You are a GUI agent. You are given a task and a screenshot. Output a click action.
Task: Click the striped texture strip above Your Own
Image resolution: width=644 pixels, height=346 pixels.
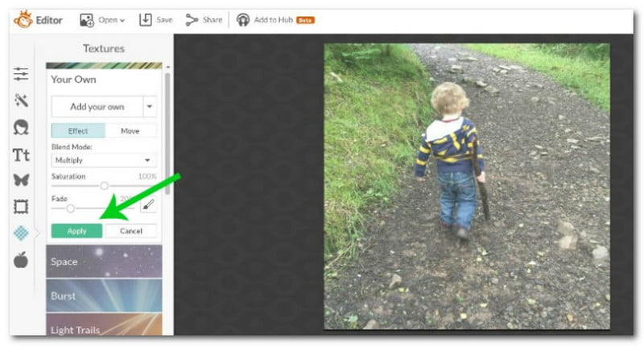(104, 65)
